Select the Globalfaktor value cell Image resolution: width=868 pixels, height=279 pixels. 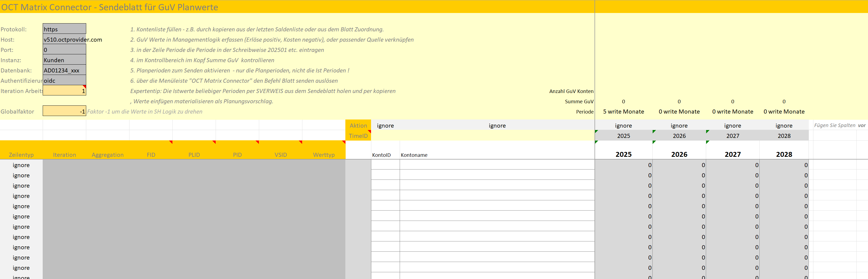(64, 112)
